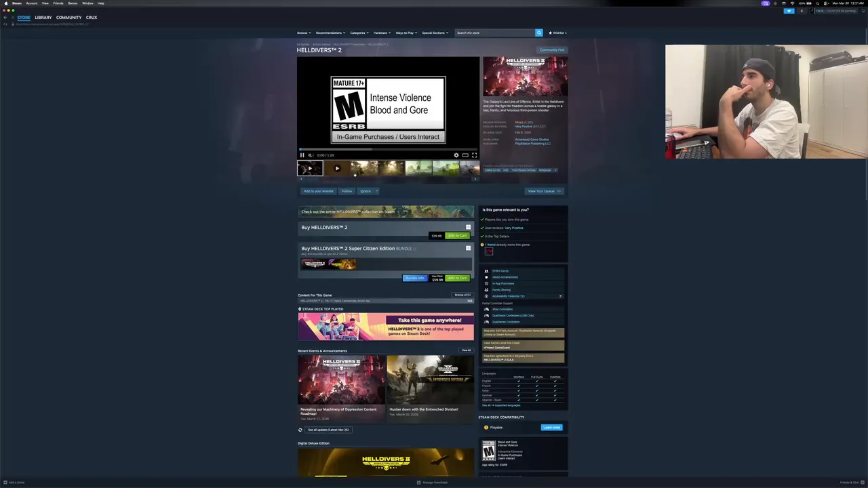
Task: Open the Entrenched Division announcement card
Action: coord(430,388)
